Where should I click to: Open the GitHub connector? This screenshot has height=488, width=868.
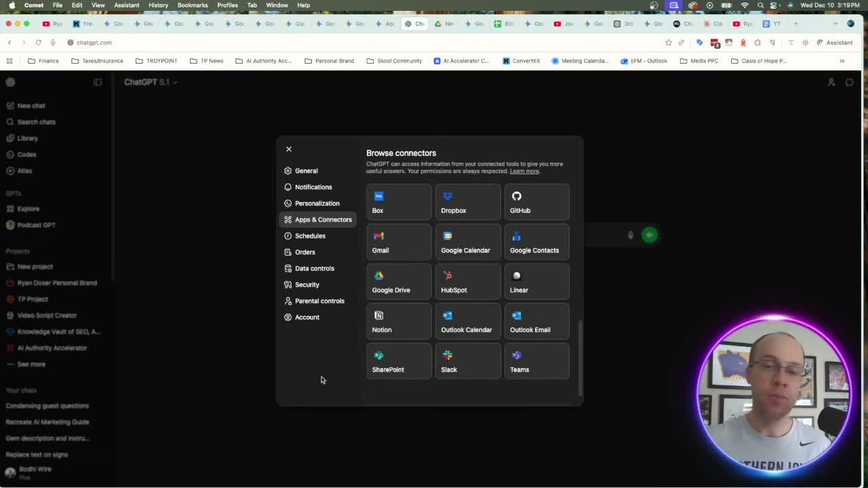pos(536,202)
